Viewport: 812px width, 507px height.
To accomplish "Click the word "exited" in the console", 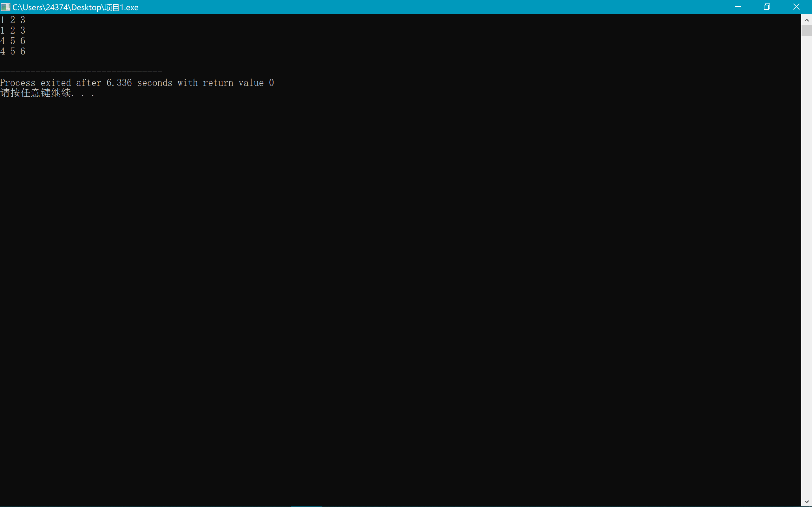I will 56,83.
